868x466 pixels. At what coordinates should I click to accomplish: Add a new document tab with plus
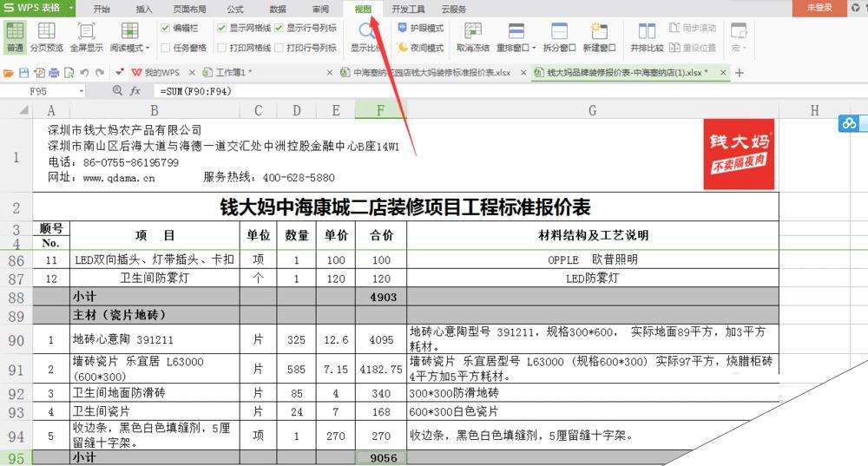point(739,73)
